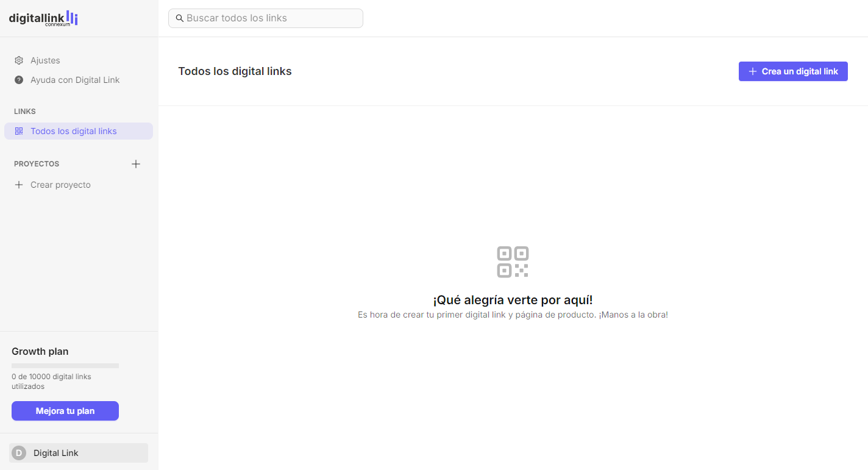Click the LINKS section label
The height and width of the screenshot is (470, 868).
25,112
